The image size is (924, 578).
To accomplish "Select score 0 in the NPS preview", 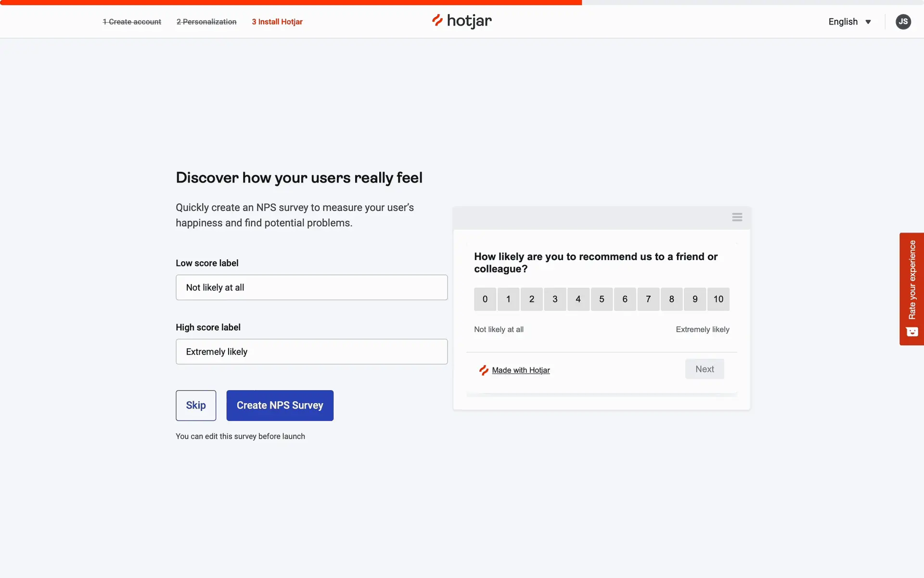I will 485,299.
